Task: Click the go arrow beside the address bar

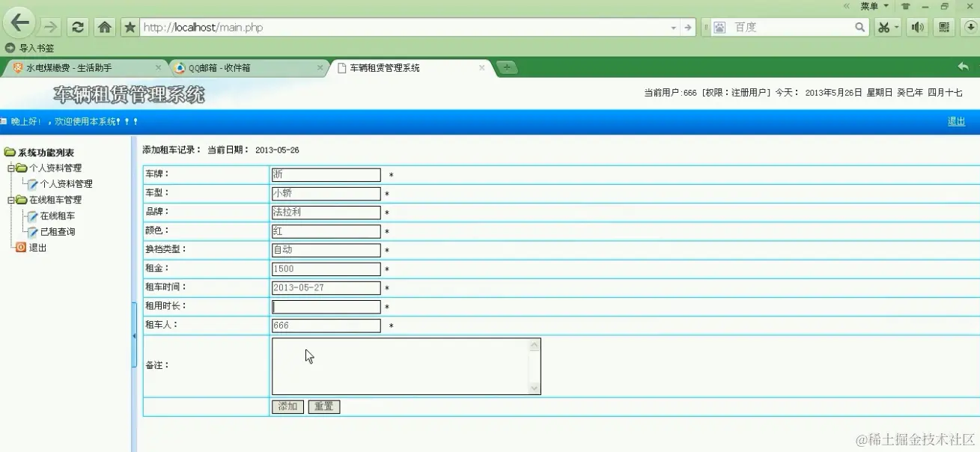Action: coord(688,27)
